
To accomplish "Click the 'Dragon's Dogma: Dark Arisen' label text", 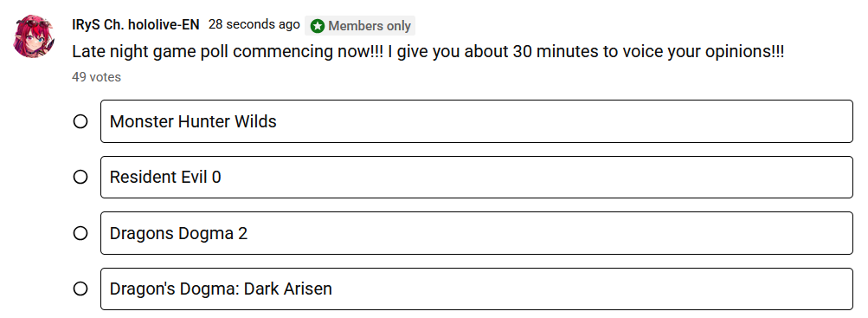I will click(221, 289).
